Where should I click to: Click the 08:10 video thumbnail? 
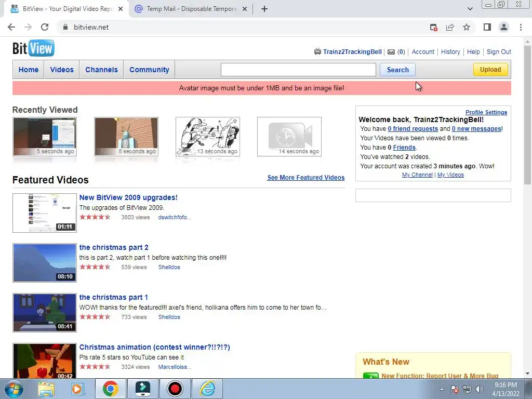click(45, 262)
